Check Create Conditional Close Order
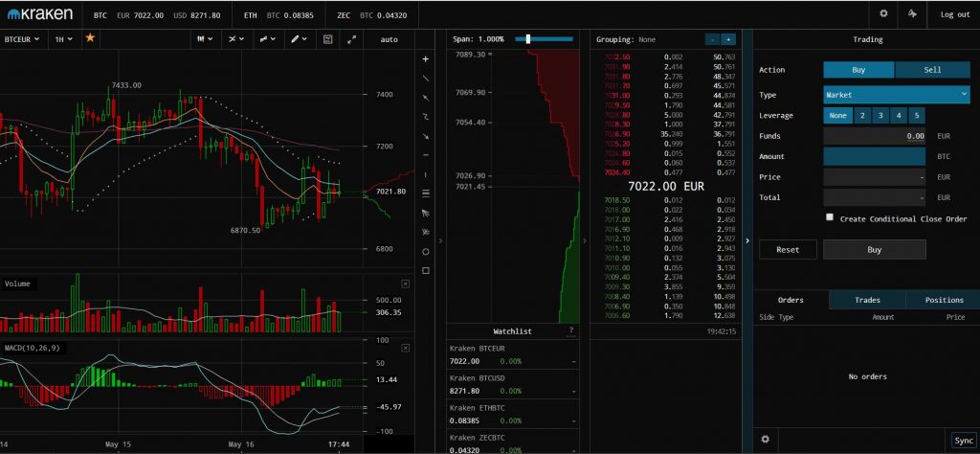The image size is (980, 454). click(830, 217)
